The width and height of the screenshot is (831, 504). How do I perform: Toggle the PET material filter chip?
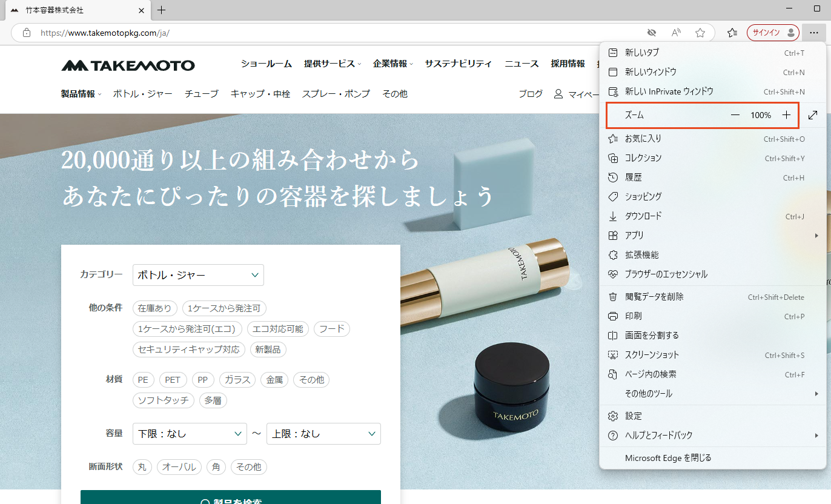173,380
